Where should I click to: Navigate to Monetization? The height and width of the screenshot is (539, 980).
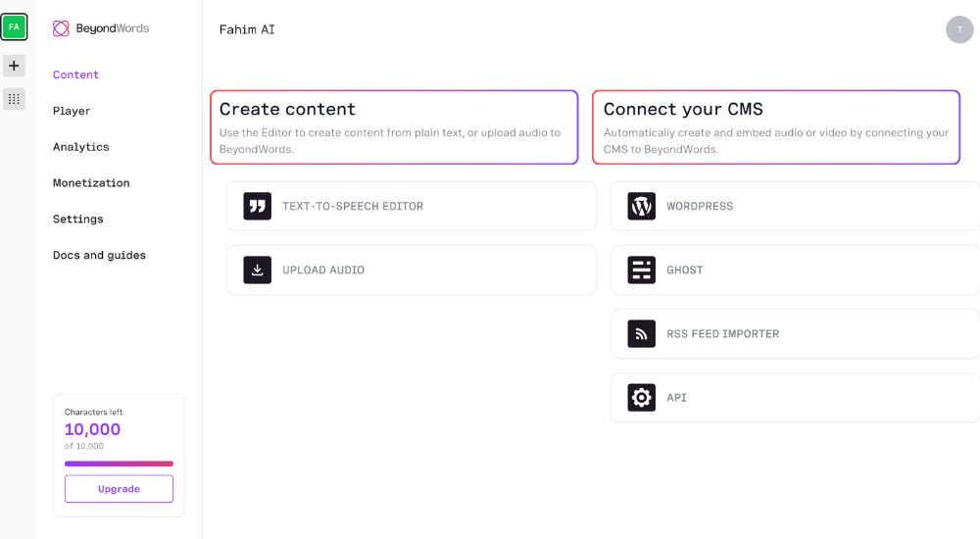click(x=91, y=182)
